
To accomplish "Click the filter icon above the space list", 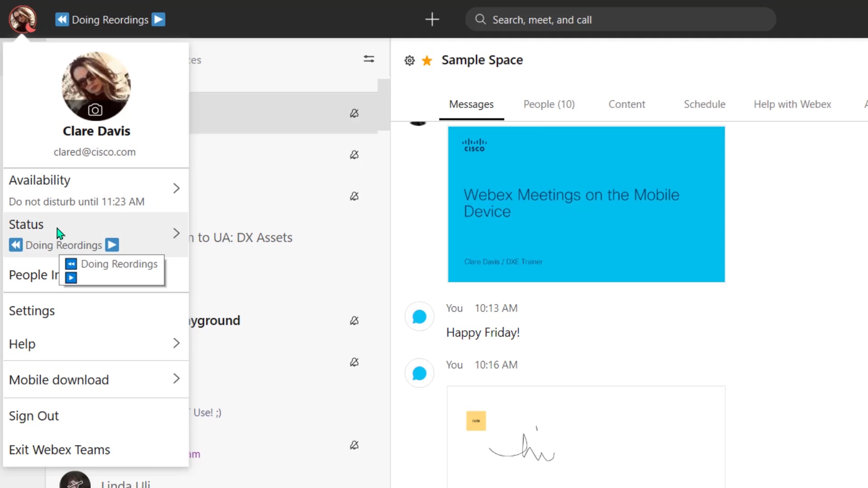I will point(368,59).
